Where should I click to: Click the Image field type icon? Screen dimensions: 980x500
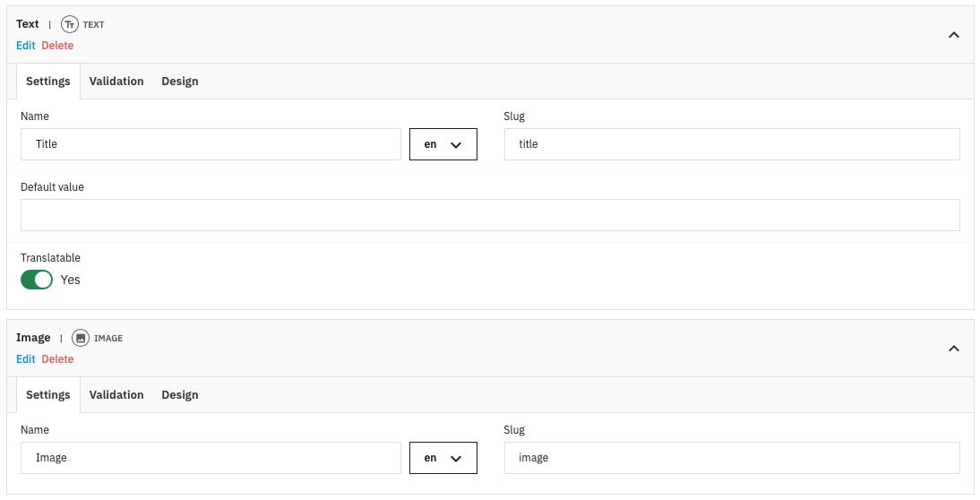(81, 338)
